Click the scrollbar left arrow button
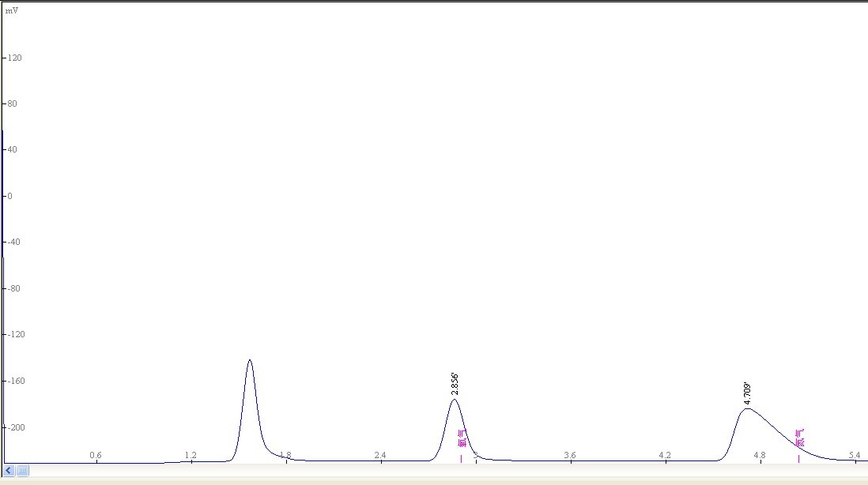This screenshot has height=485, width=868. tap(9, 471)
